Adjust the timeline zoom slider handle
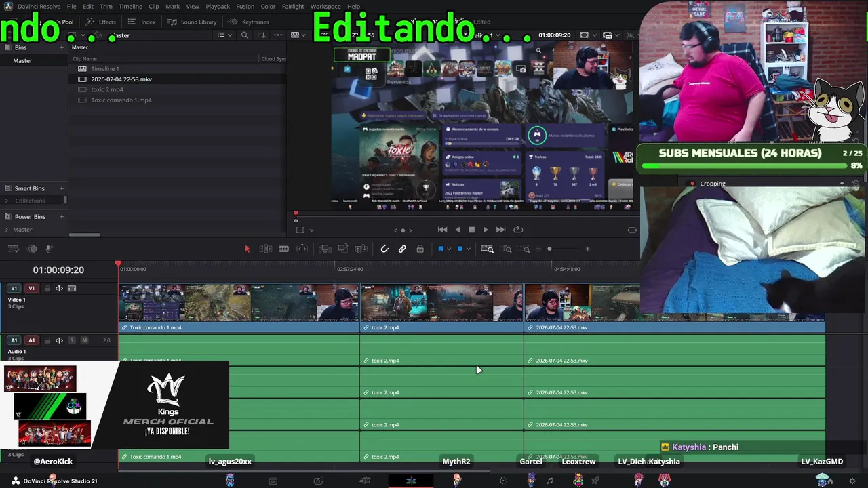 click(x=549, y=249)
